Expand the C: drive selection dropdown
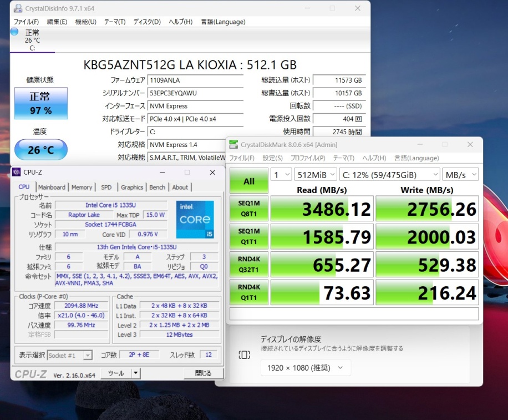 [x=389, y=174]
